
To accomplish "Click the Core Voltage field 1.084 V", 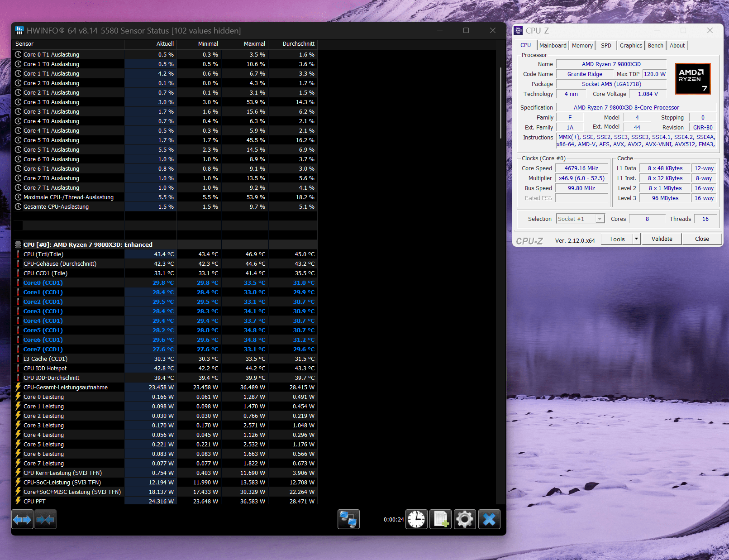I will [648, 94].
